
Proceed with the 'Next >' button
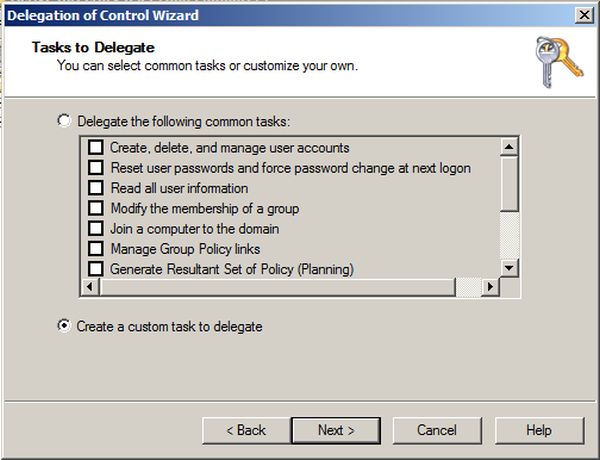tap(336, 431)
